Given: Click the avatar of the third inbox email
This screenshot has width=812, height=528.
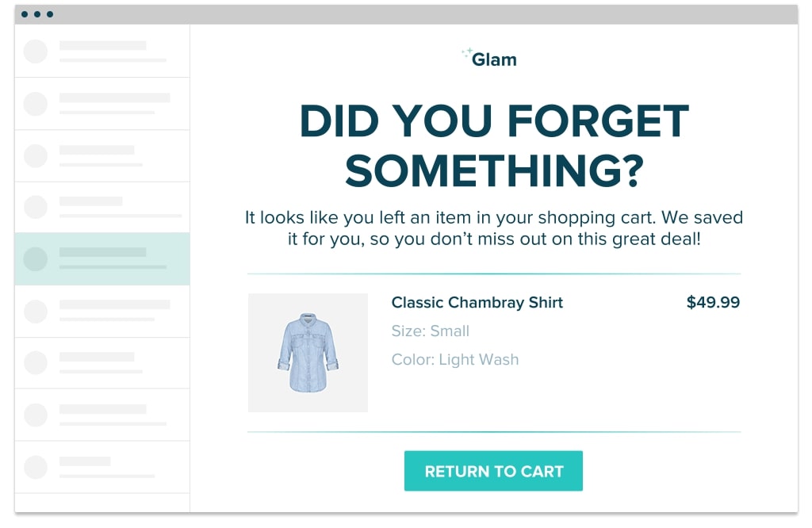Looking at the screenshot, I should [x=36, y=155].
